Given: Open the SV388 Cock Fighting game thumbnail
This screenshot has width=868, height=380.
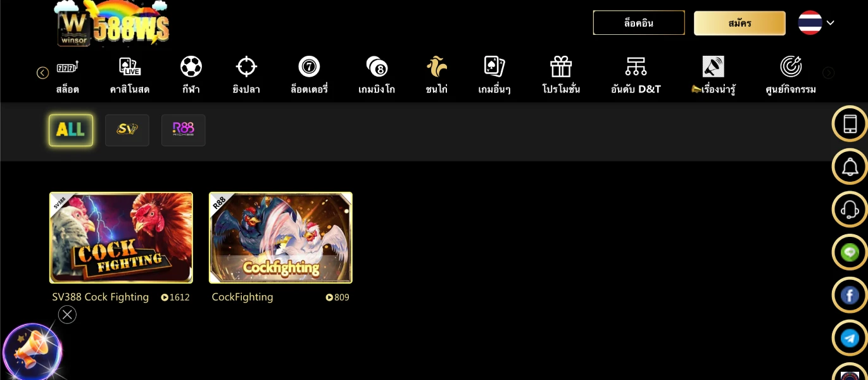Looking at the screenshot, I should pos(121,237).
